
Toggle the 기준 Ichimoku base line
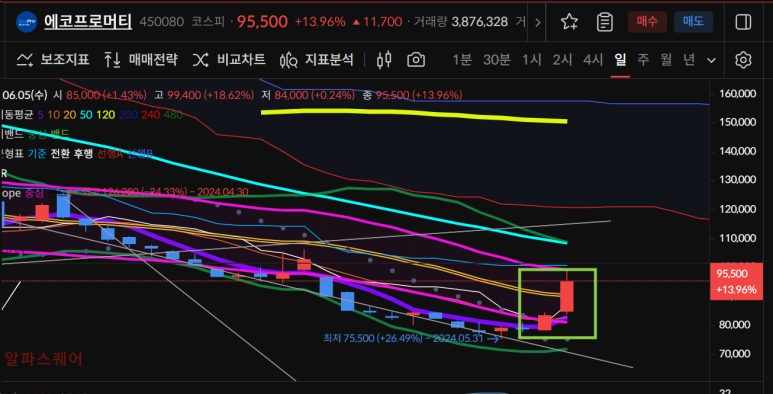tap(38, 154)
